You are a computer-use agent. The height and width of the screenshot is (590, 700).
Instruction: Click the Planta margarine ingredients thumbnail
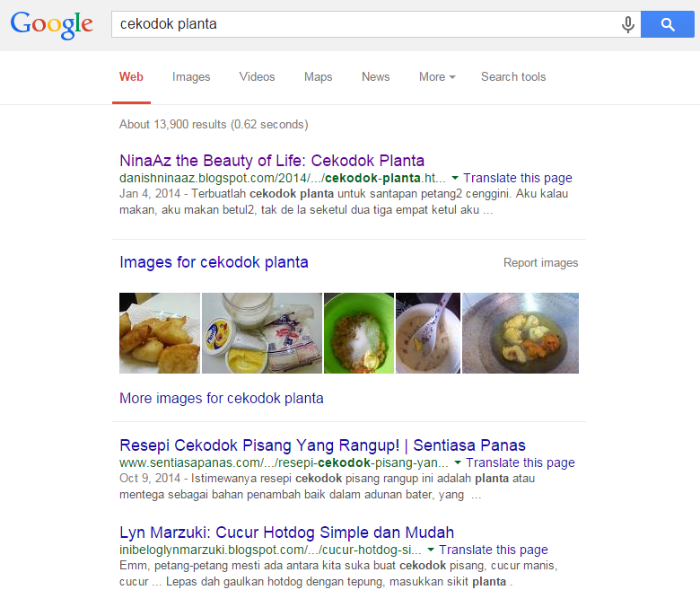262,333
